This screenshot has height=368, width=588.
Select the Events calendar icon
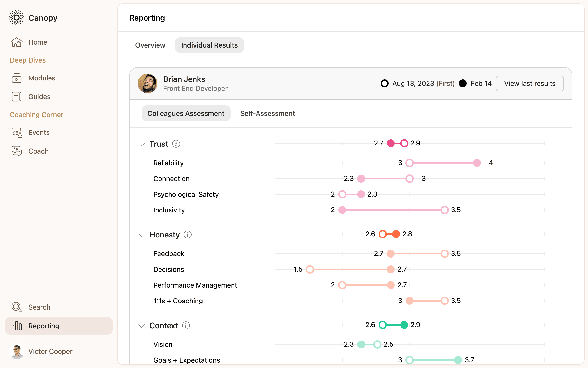(x=16, y=132)
